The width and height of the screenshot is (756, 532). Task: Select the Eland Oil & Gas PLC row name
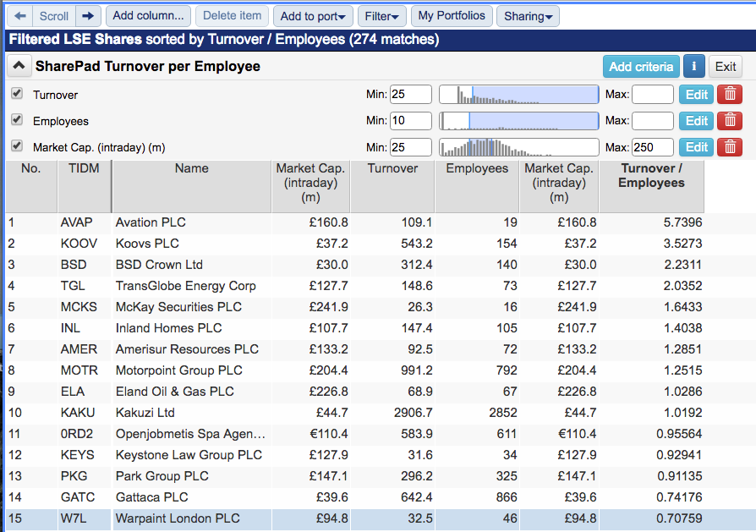coord(174,392)
